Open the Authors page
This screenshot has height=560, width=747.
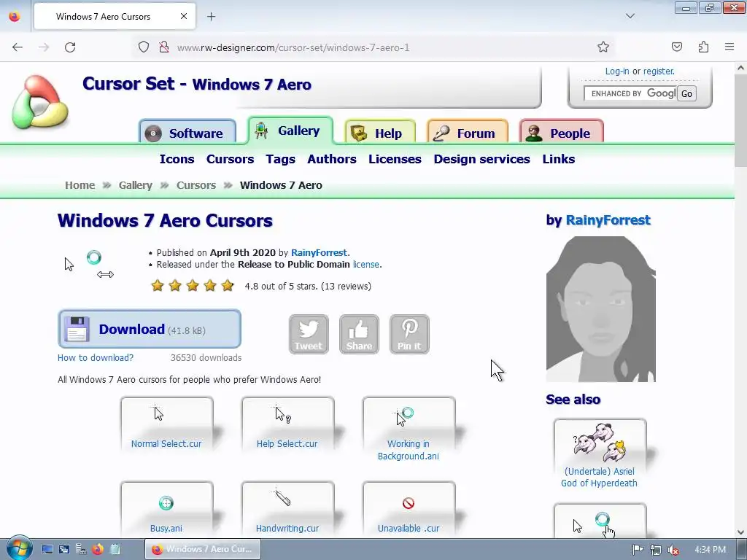[x=332, y=159]
